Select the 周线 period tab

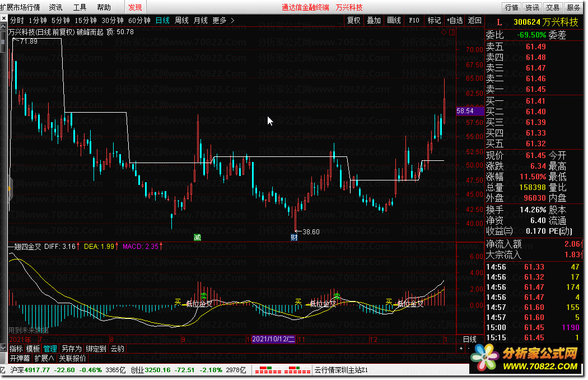tap(182, 21)
